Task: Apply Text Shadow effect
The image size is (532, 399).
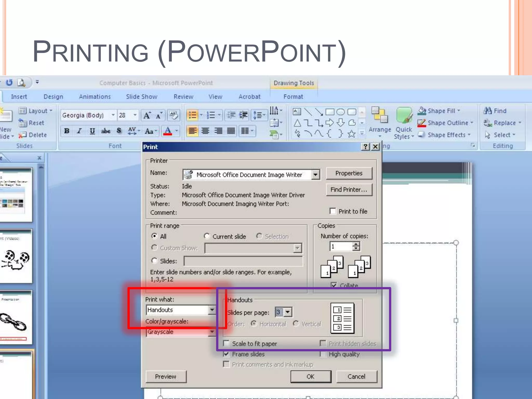Action: coord(119,131)
